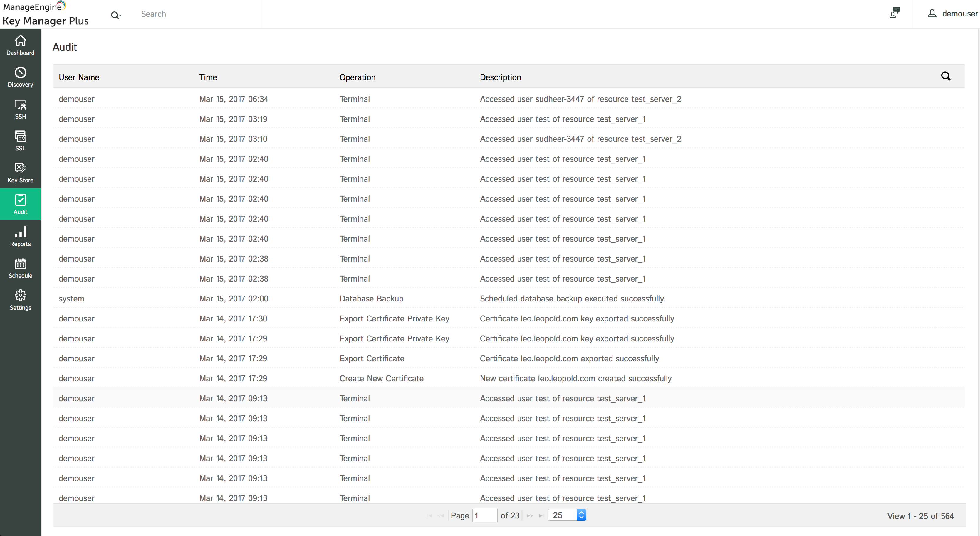Open the Key Store section
This screenshot has width=980, height=536.
[20, 173]
